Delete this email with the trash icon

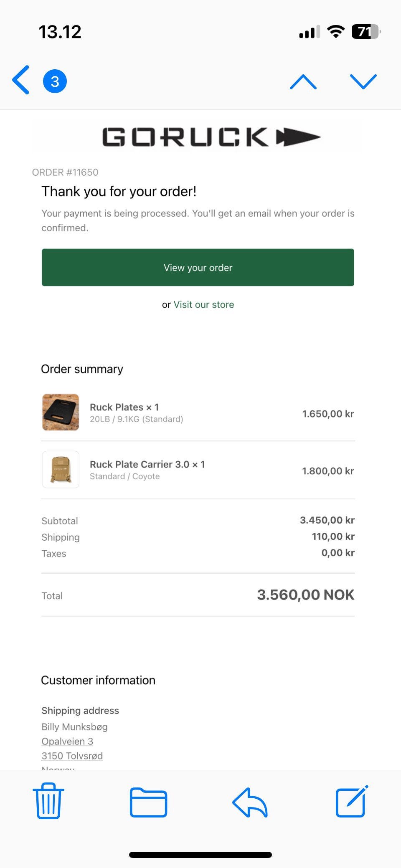(x=48, y=801)
